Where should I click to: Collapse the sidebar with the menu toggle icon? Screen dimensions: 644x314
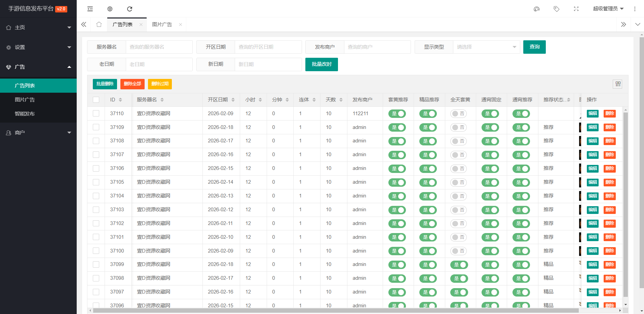(90, 9)
